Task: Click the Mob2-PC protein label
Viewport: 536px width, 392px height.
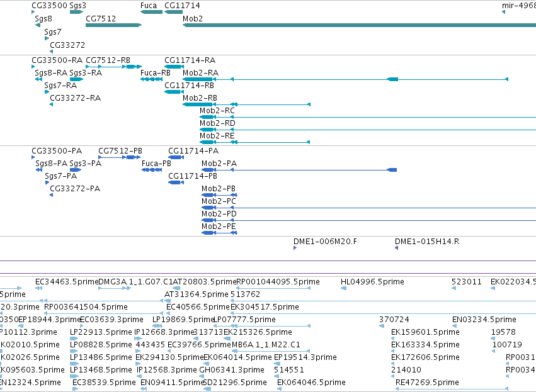Action: [219, 201]
